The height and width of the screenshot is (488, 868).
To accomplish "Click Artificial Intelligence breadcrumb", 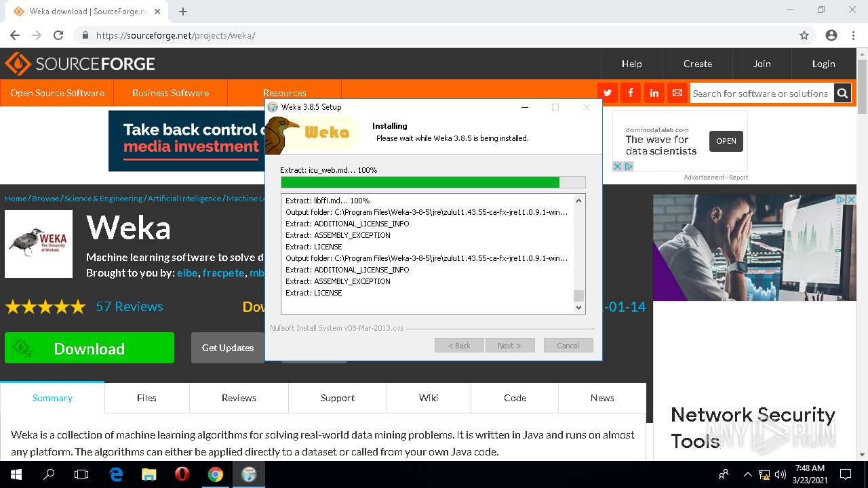I will point(184,199).
